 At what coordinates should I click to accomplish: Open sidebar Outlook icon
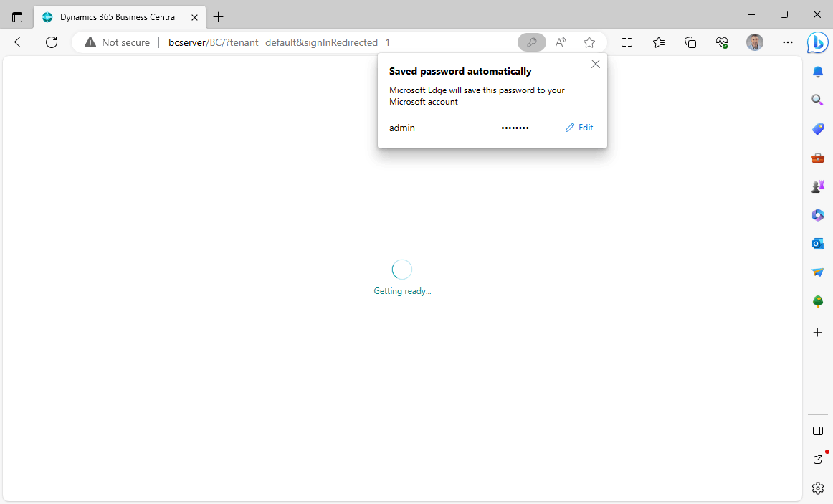[x=818, y=244]
